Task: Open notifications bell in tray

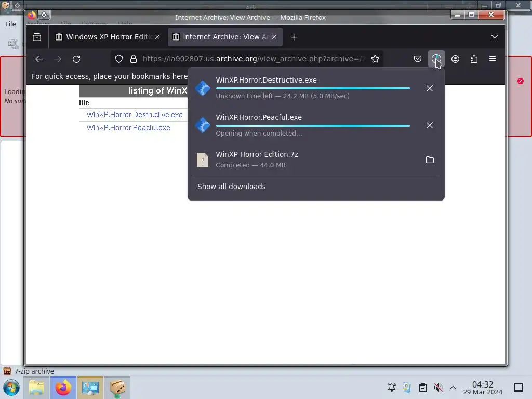Action: tap(392, 387)
